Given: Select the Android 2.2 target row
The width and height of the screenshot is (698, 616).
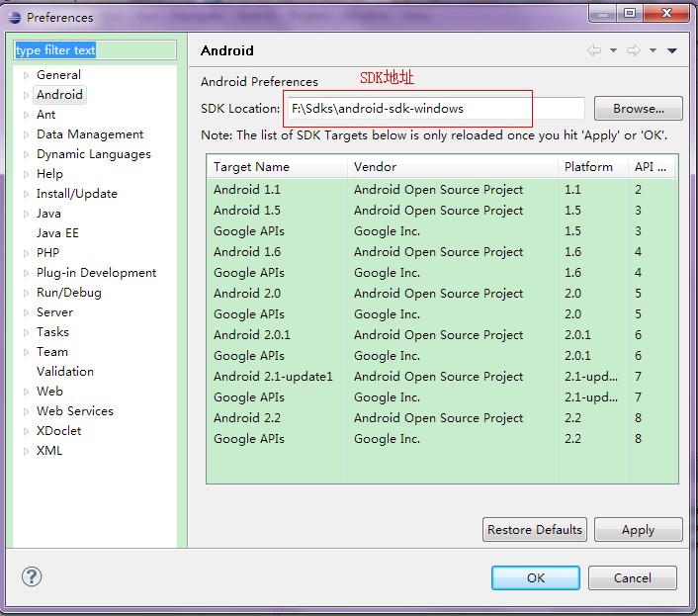Looking at the screenshot, I should pyautogui.click(x=442, y=418).
